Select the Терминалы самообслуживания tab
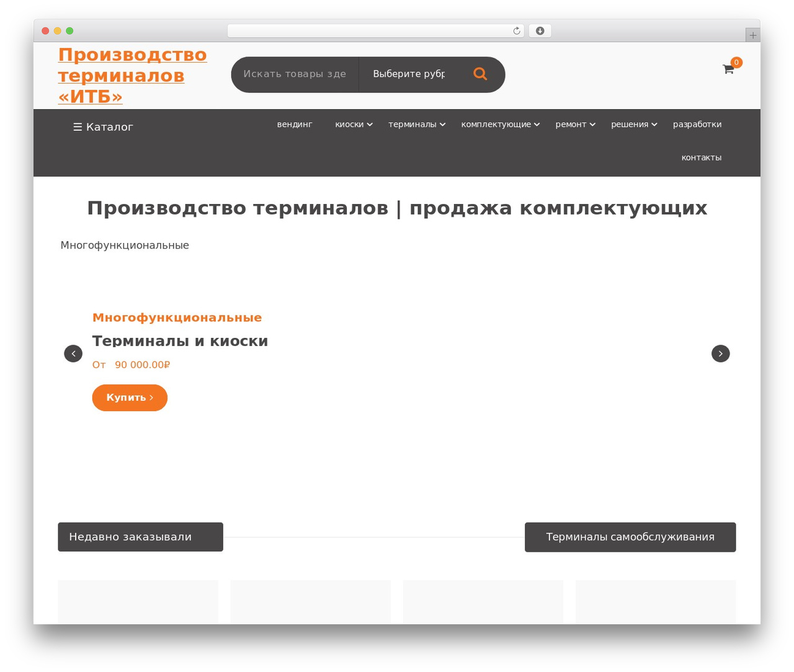The image size is (794, 672). (630, 537)
